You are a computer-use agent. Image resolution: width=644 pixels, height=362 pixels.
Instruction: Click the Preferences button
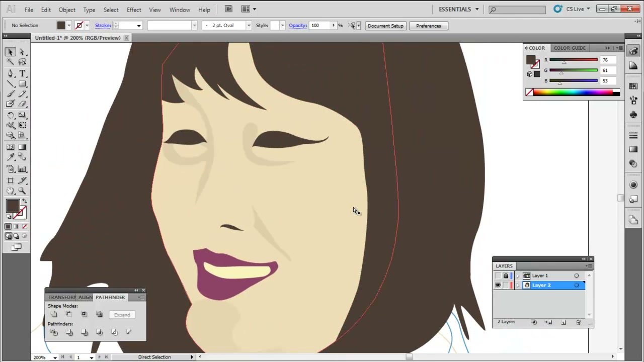pyautogui.click(x=428, y=26)
